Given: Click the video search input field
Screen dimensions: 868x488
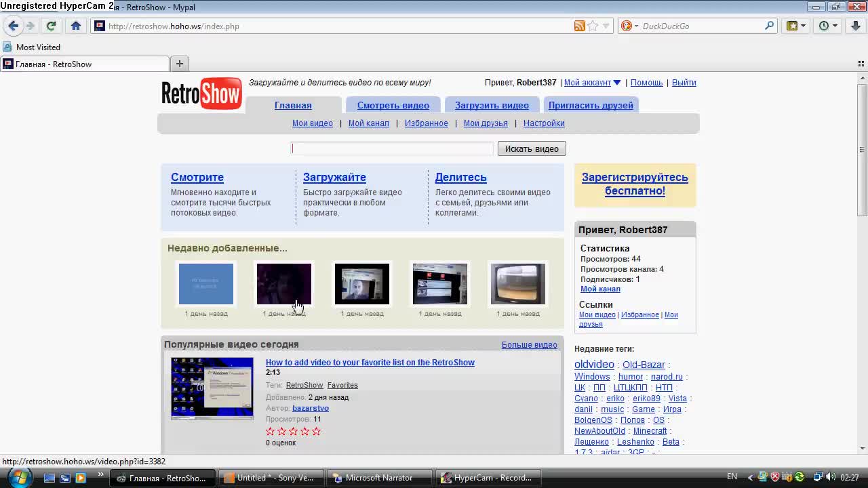Looking at the screenshot, I should [392, 148].
